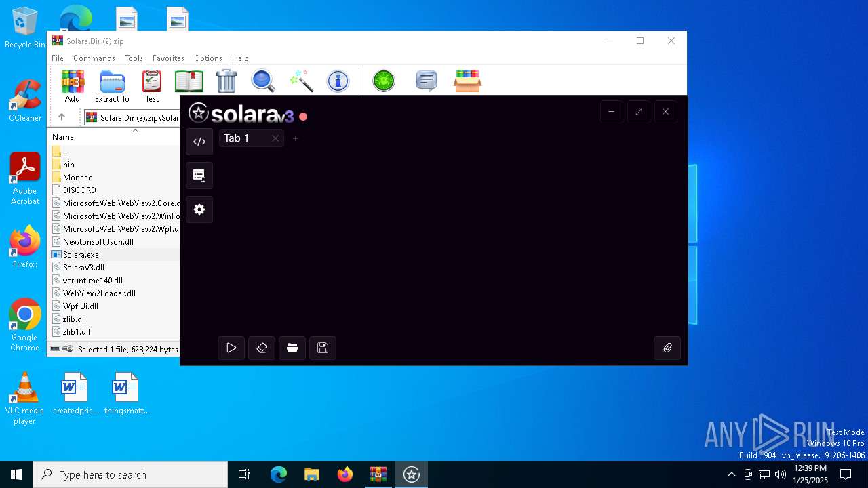
Task: Open the thingsmatt... Word document
Action: (x=125, y=393)
